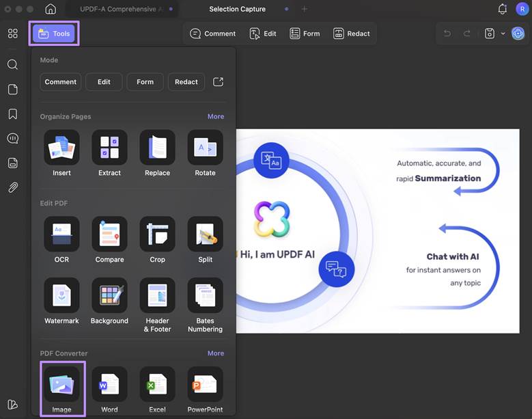This screenshot has height=419, width=532.
Task: Open the thumbnails grid icon in sidebar
Action: (x=12, y=33)
